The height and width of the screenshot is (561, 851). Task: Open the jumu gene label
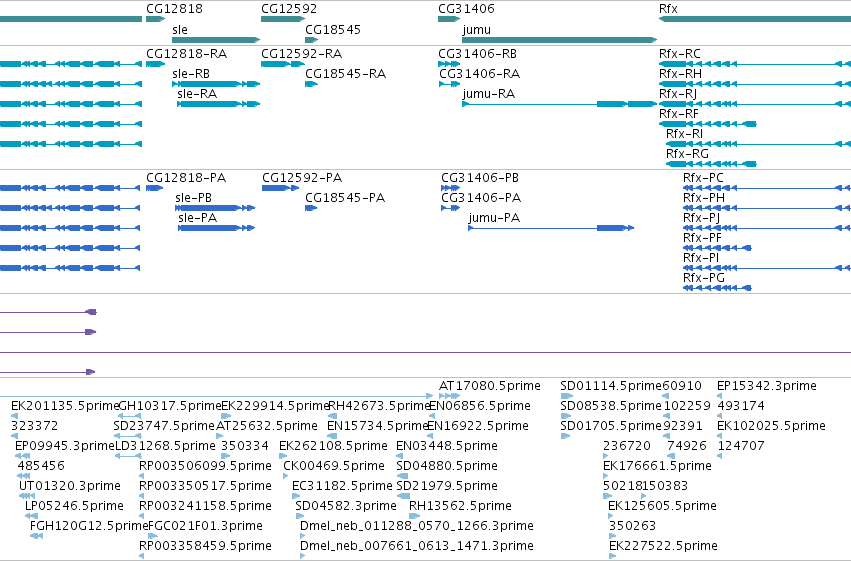point(477,29)
